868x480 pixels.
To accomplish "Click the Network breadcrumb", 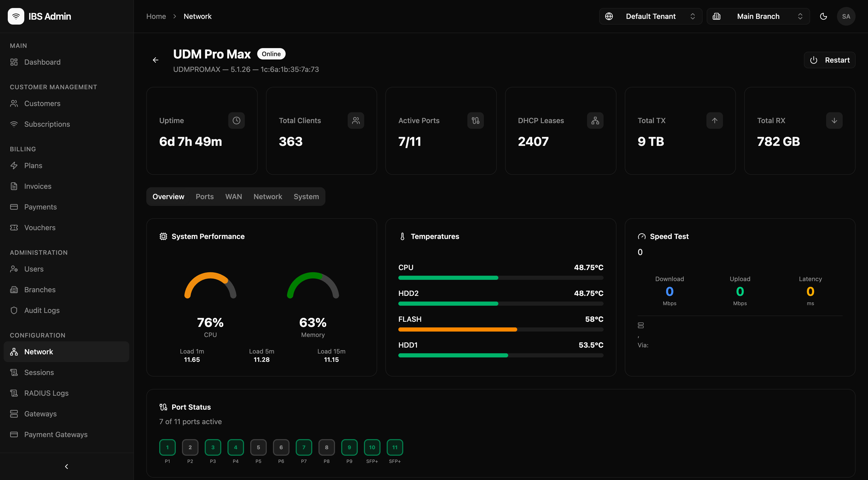I will [x=197, y=16].
